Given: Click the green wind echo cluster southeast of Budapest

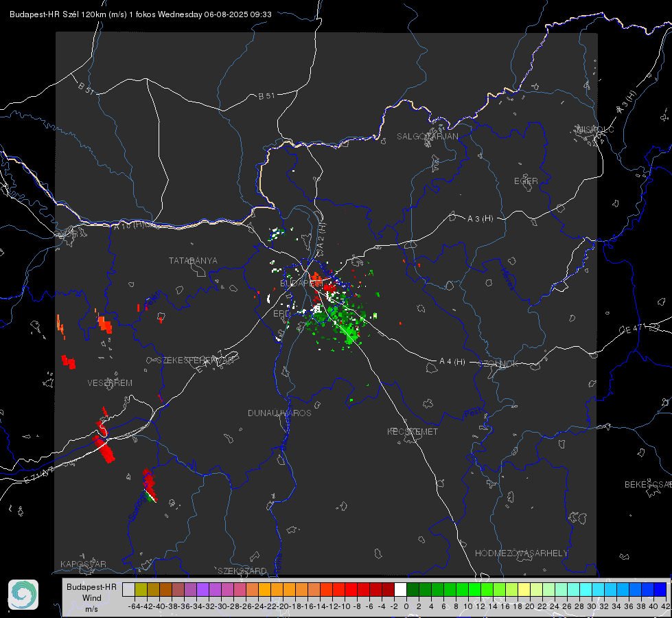Looking at the screenshot, I should tap(340, 321).
